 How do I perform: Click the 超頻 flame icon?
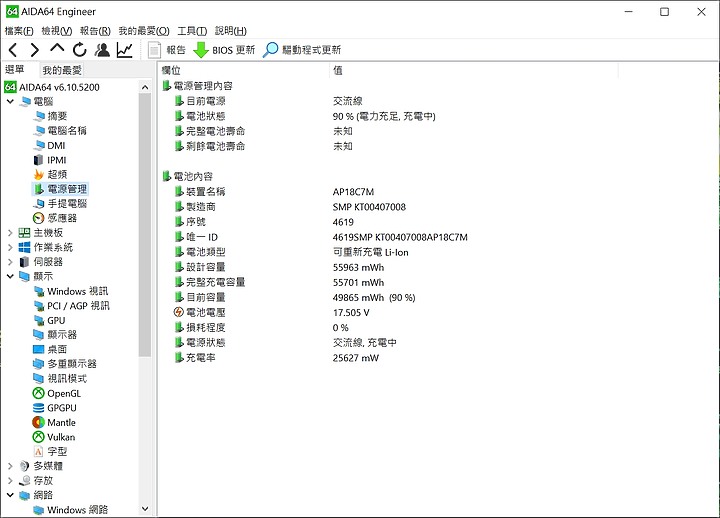click(39, 175)
